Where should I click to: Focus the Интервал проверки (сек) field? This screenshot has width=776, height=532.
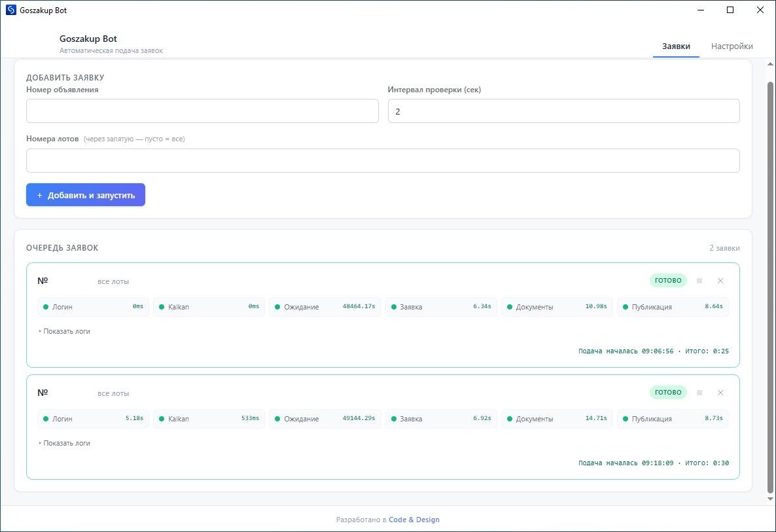tap(564, 111)
